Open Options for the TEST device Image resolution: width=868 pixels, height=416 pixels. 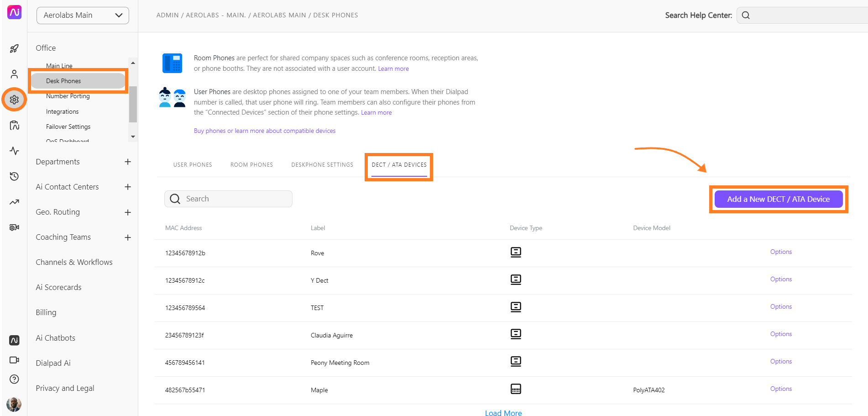781,306
